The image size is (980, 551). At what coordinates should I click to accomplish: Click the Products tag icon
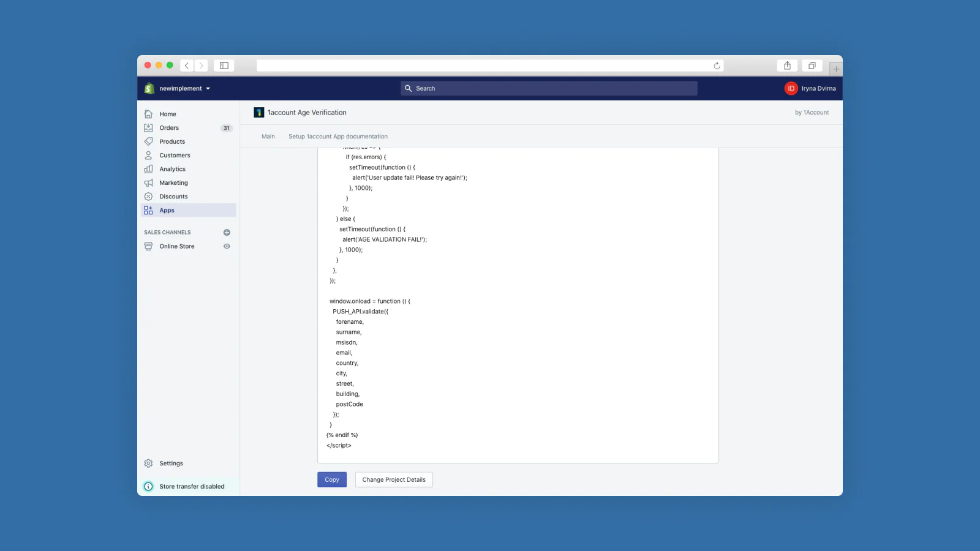[148, 141]
